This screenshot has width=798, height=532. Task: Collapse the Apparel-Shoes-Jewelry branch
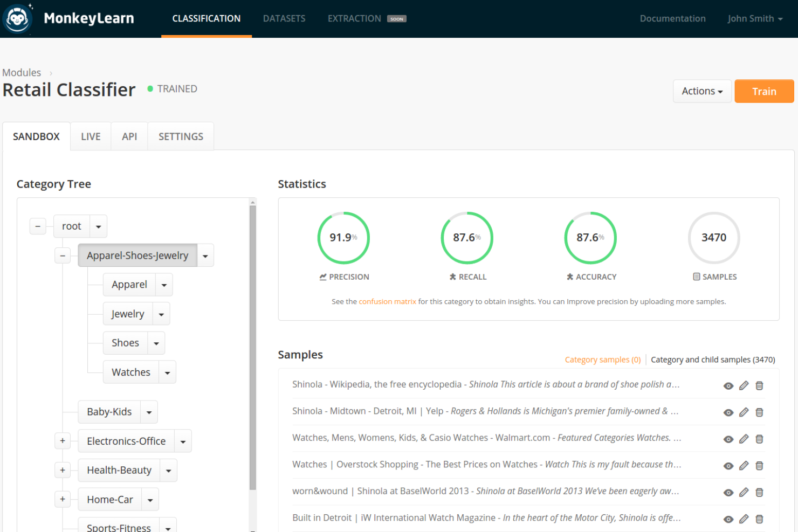[63, 255]
